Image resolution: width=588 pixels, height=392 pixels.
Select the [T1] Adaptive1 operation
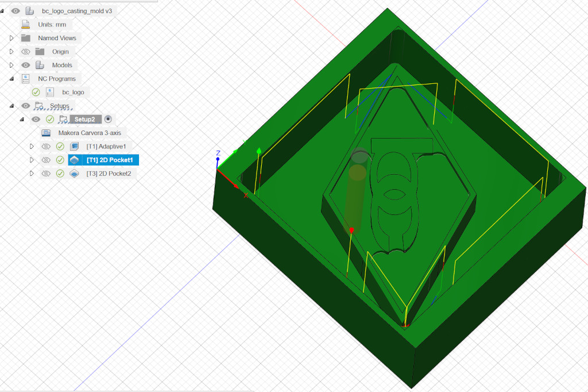tap(106, 146)
